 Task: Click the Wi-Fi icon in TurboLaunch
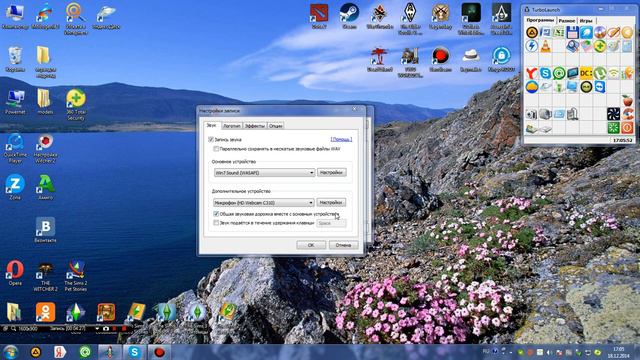(613, 73)
